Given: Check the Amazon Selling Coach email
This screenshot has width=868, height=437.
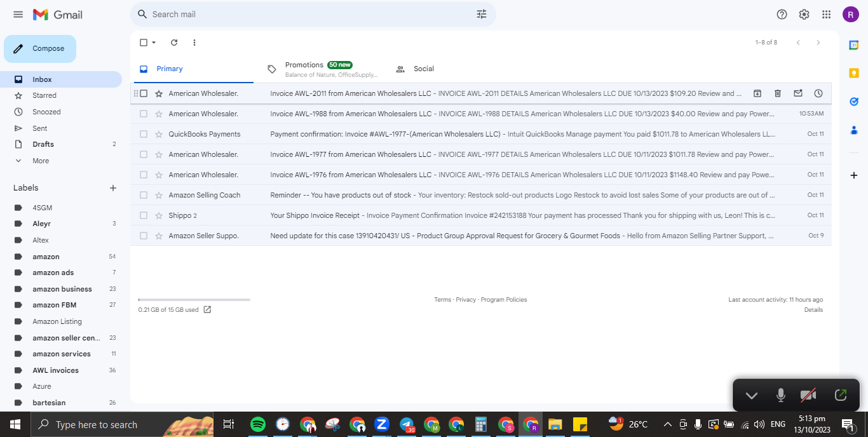Looking at the screenshot, I should click(144, 195).
